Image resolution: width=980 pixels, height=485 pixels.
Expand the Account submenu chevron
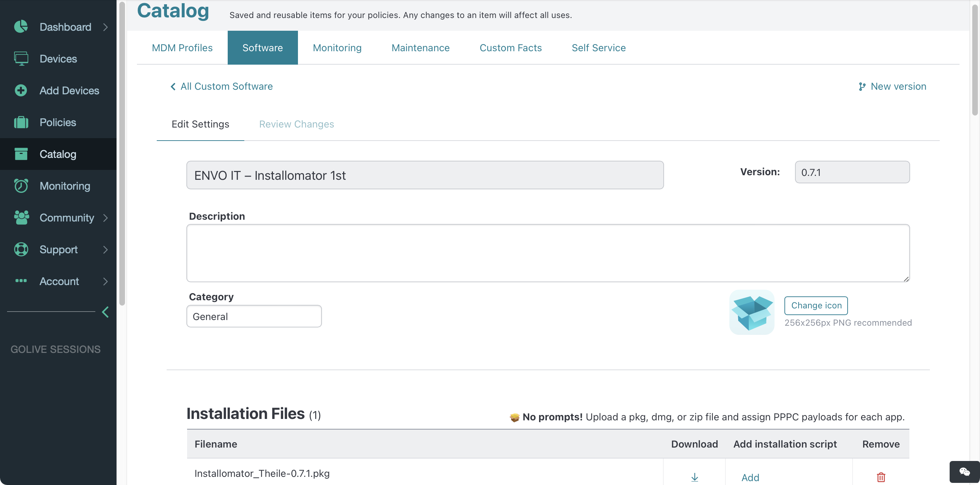(106, 281)
